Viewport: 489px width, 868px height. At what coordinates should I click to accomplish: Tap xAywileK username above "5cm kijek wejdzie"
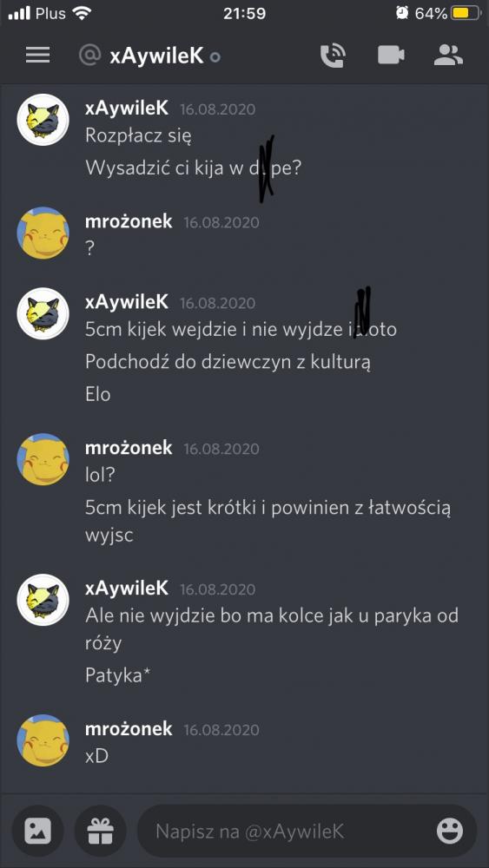point(127,302)
